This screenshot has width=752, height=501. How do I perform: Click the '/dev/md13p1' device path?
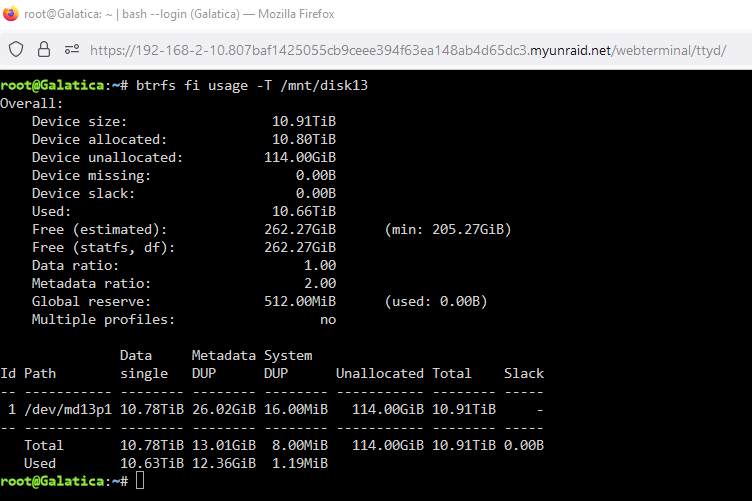point(68,409)
